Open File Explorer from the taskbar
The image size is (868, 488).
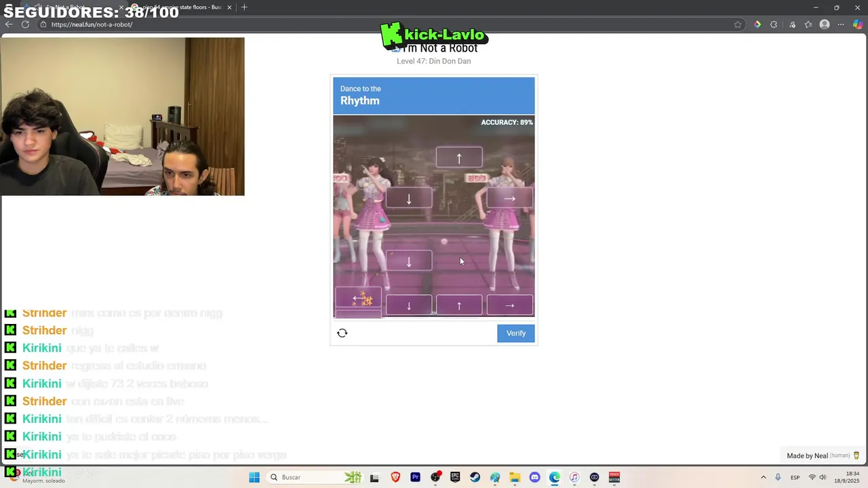[x=515, y=477]
